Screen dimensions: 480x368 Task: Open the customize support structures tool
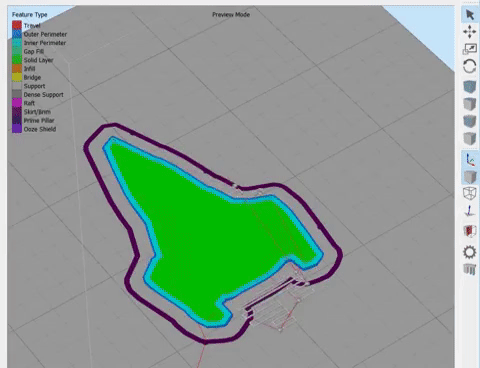point(470,269)
